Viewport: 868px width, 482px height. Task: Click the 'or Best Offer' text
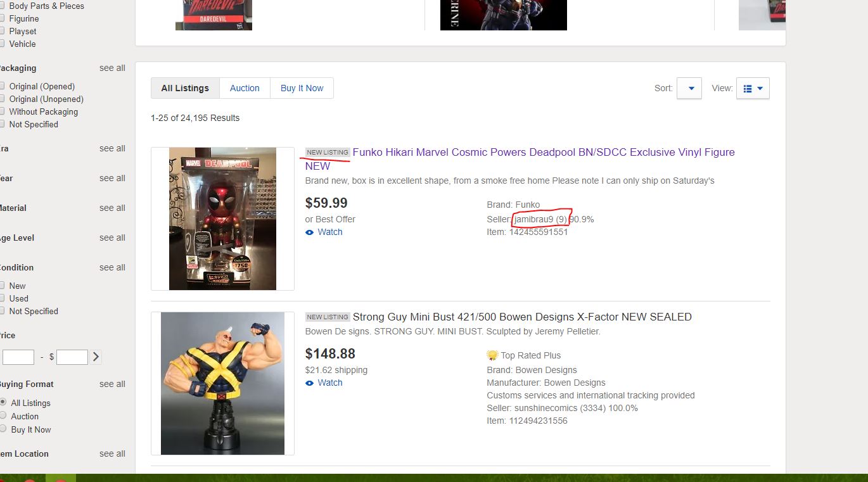330,219
